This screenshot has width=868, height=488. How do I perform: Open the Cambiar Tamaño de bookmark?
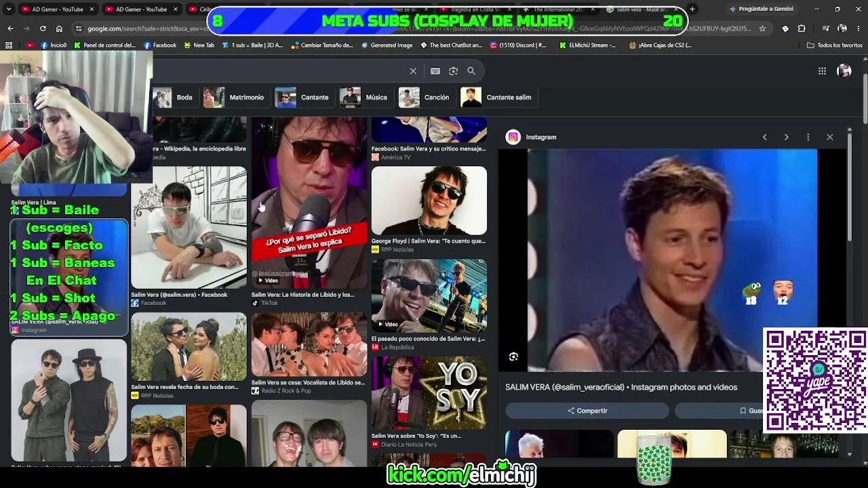(x=322, y=45)
